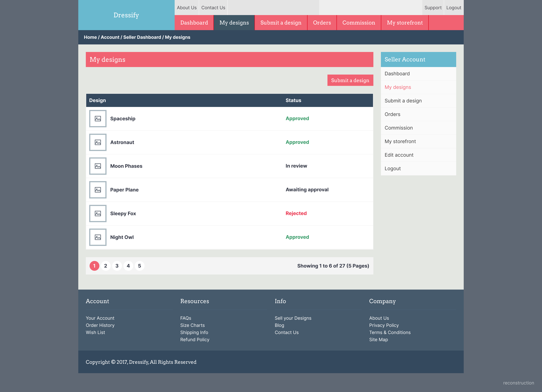Go to page 4 of designs
Screen dimensions: 542x392
128,266
